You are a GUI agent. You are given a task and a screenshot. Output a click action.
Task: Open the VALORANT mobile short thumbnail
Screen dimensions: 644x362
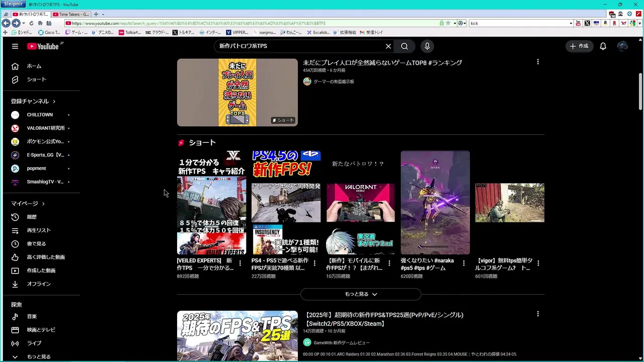360,203
